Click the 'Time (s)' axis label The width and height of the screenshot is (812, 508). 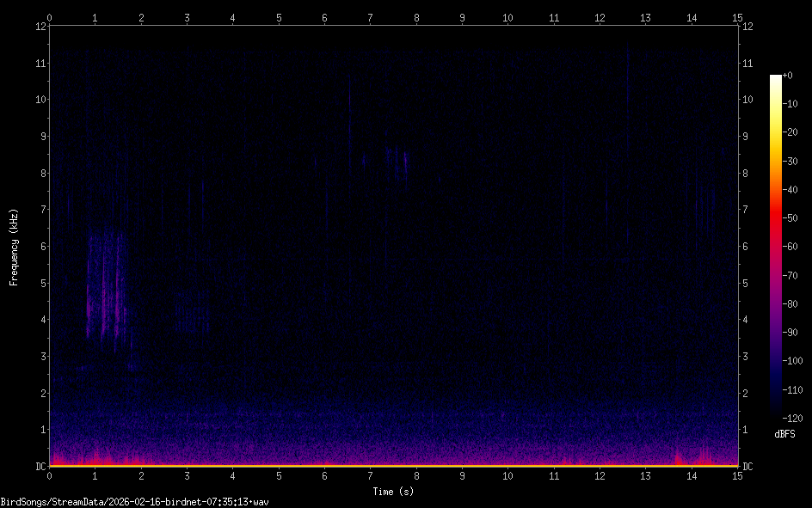point(393,491)
